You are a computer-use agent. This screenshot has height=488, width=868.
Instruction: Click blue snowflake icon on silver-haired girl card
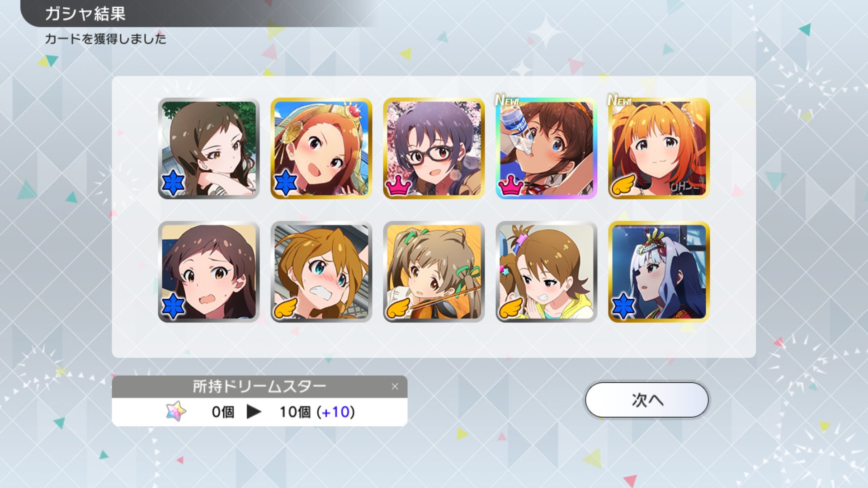pos(623,306)
